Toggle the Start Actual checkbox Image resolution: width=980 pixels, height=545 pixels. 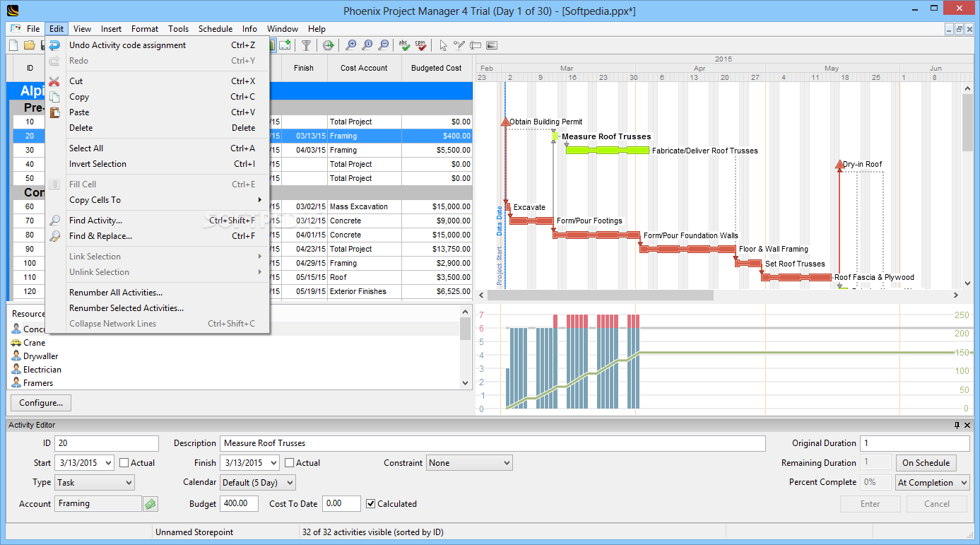click(x=124, y=463)
